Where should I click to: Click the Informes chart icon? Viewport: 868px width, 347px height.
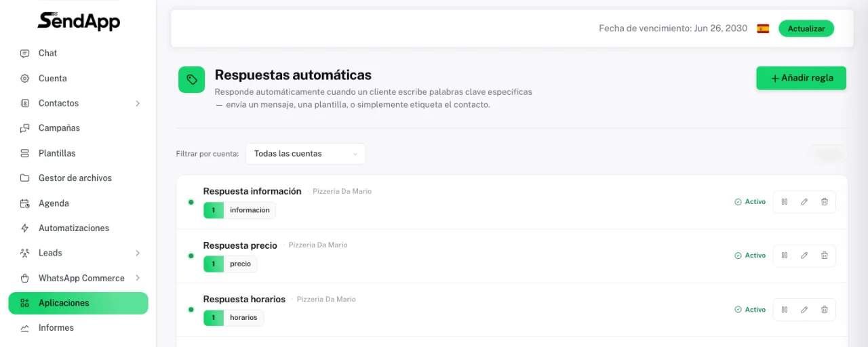[25, 328]
